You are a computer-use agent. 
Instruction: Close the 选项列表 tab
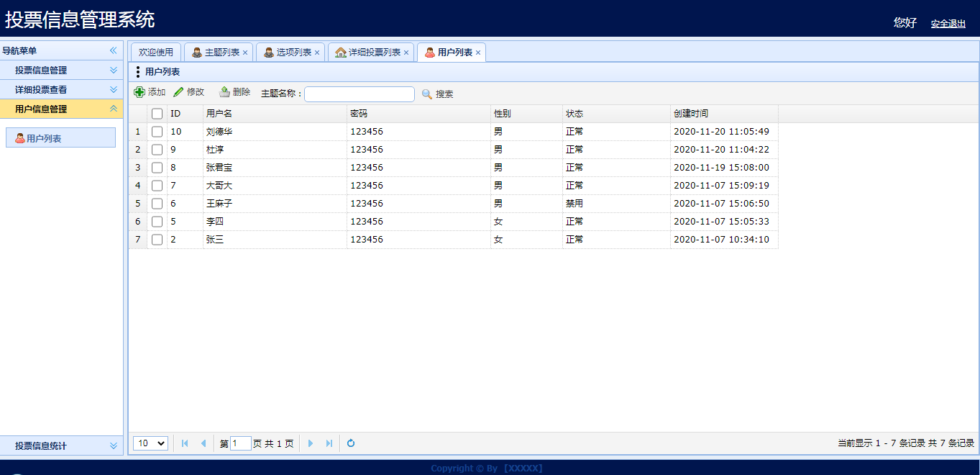(317, 53)
